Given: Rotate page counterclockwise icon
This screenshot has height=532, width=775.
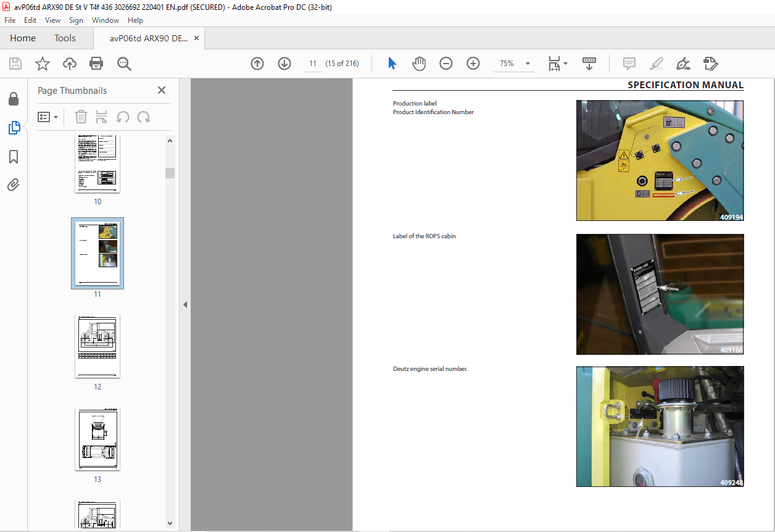Looking at the screenshot, I should pos(123,117).
